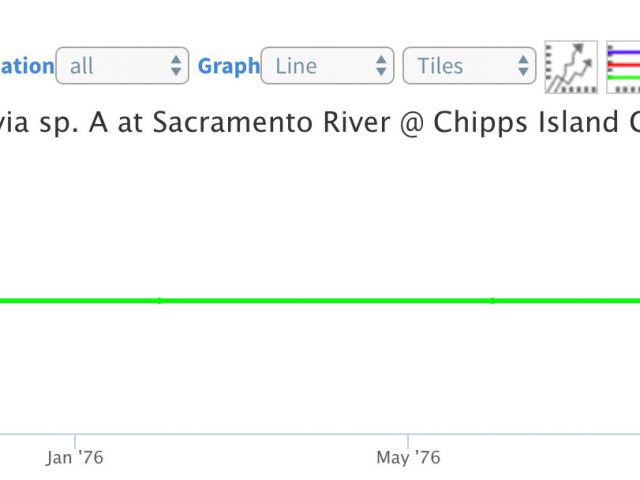The width and height of the screenshot is (640, 480).
Task: Click the tick mark above Jan '76
Action: click(x=75, y=441)
